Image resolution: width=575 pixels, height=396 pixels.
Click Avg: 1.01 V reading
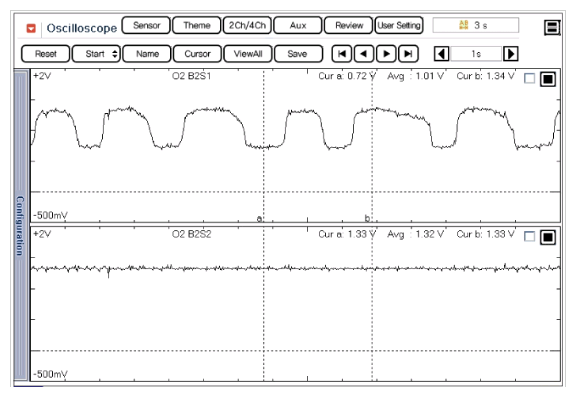(415, 76)
